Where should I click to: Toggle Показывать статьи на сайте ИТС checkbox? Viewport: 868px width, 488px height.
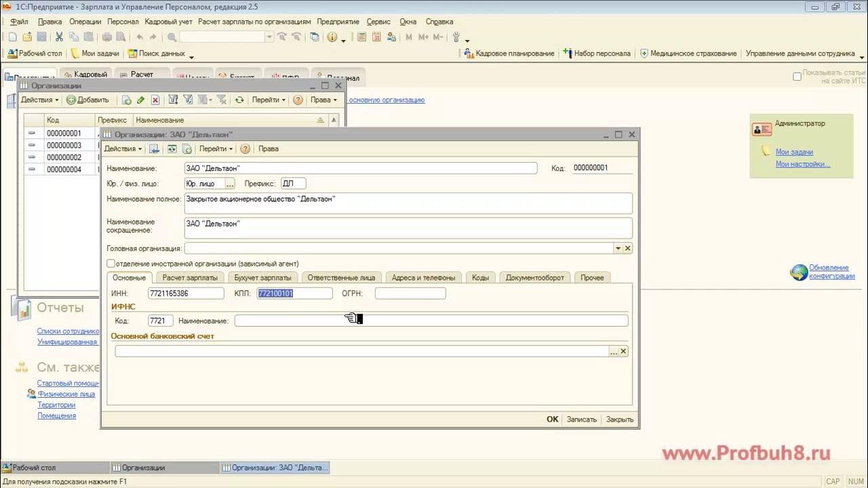797,77
